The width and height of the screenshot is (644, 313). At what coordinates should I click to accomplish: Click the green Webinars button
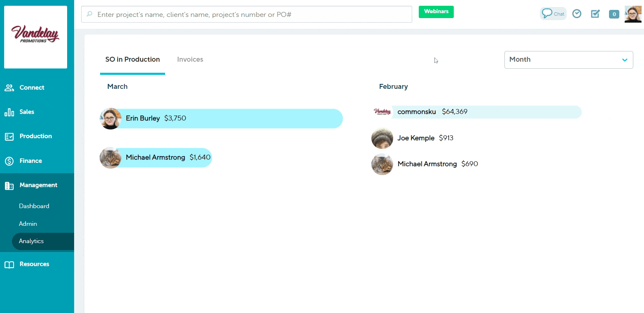[436, 12]
